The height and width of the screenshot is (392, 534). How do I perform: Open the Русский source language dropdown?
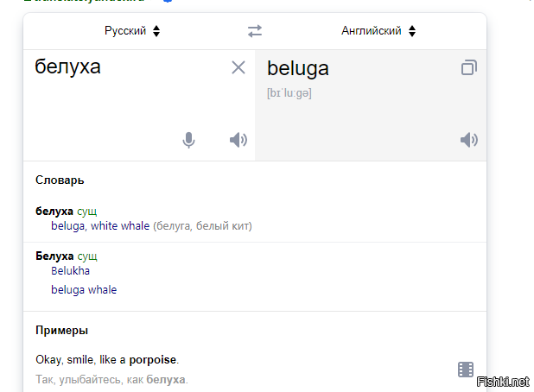tap(132, 31)
